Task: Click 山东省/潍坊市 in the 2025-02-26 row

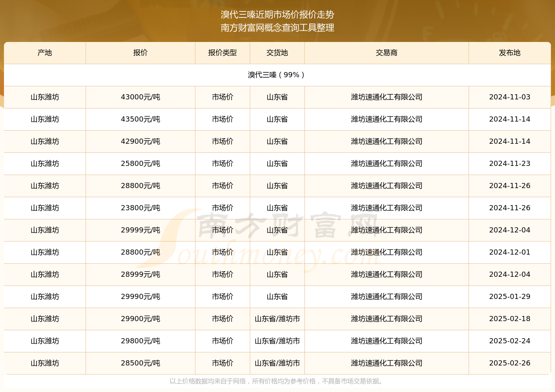Action: click(277, 363)
